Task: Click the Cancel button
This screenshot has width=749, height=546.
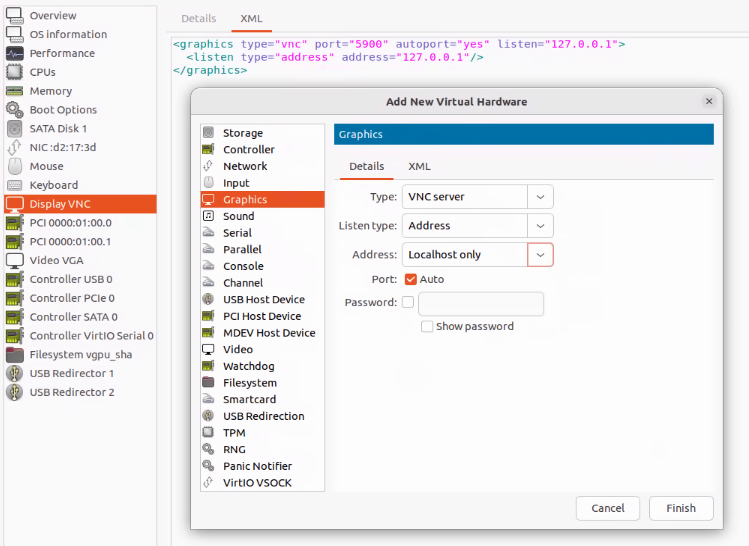Action: (608, 508)
